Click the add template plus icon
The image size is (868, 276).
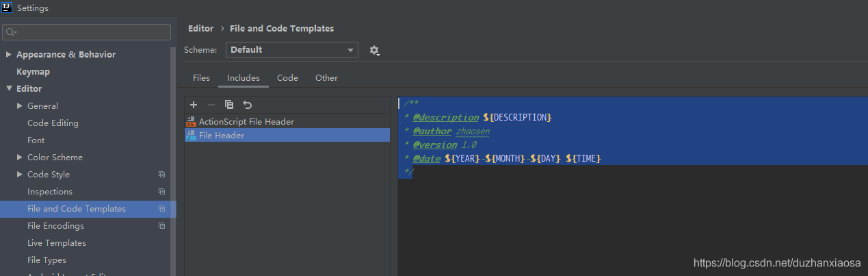click(x=194, y=105)
